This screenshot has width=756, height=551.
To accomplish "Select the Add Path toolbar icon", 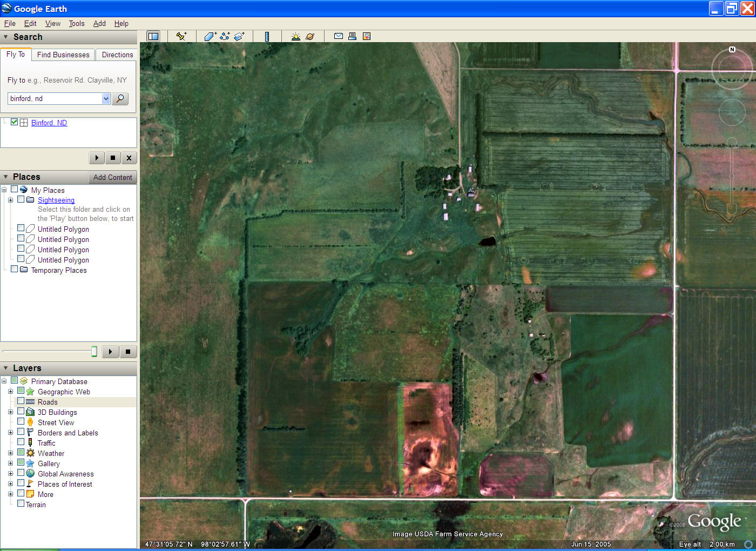I will [x=225, y=36].
